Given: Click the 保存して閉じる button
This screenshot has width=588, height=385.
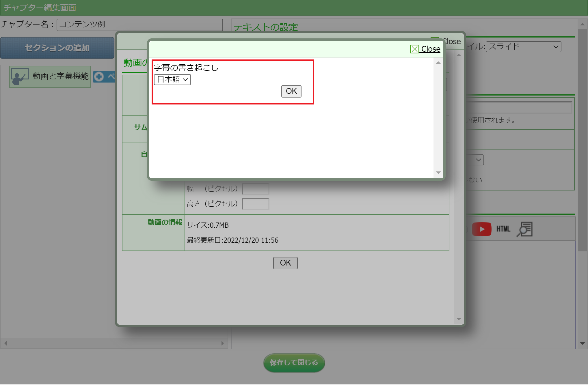Looking at the screenshot, I should 294,362.
